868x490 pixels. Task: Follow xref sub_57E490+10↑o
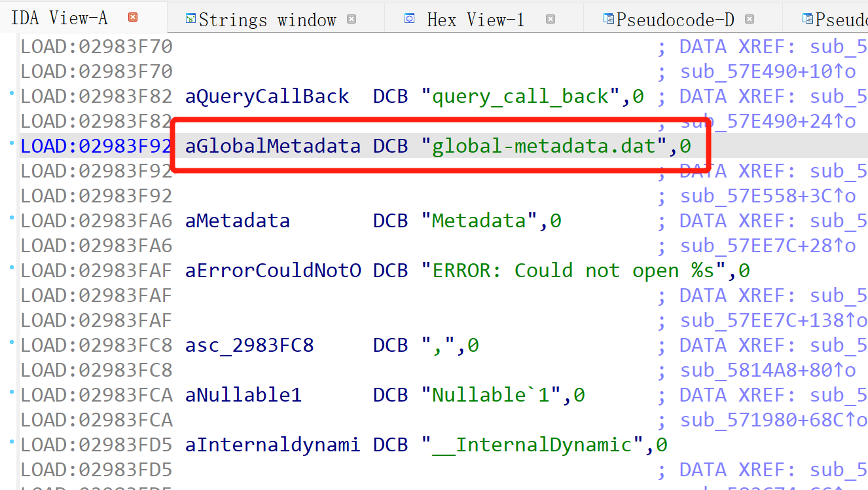769,71
